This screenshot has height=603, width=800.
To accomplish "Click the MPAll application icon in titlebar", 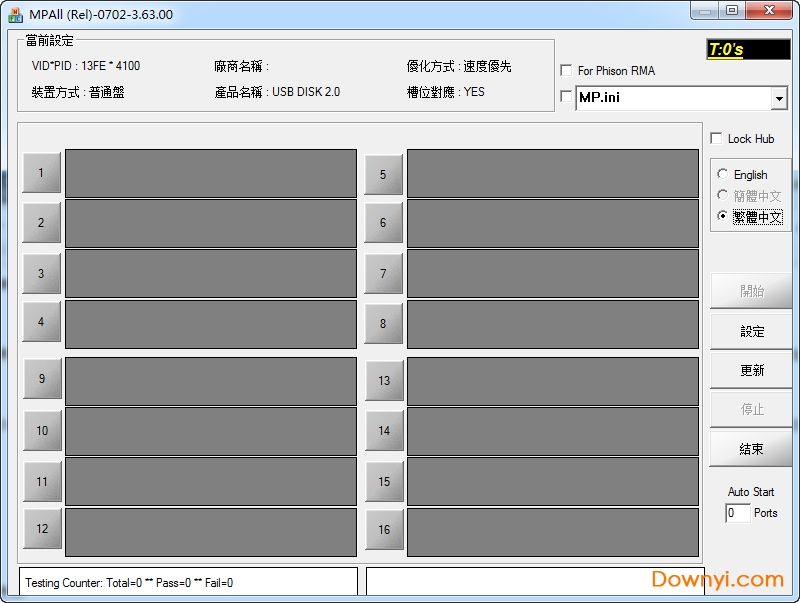I will click(14, 10).
